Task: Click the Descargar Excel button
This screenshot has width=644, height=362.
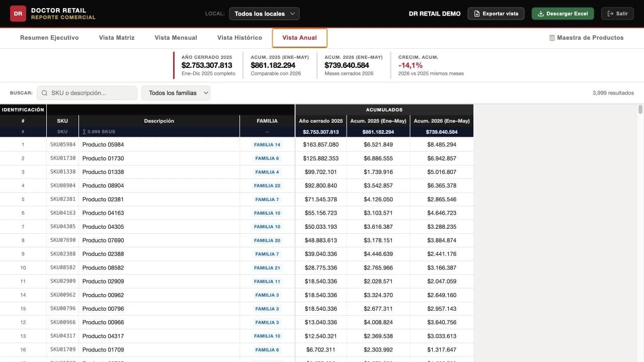Action: (x=562, y=14)
